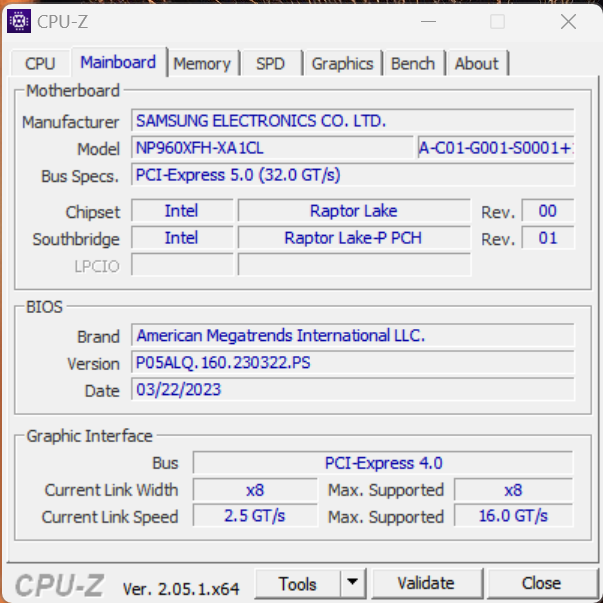
Task: Click the Southbridge Raptor Lake-P PCH field
Action: tap(354, 238)
